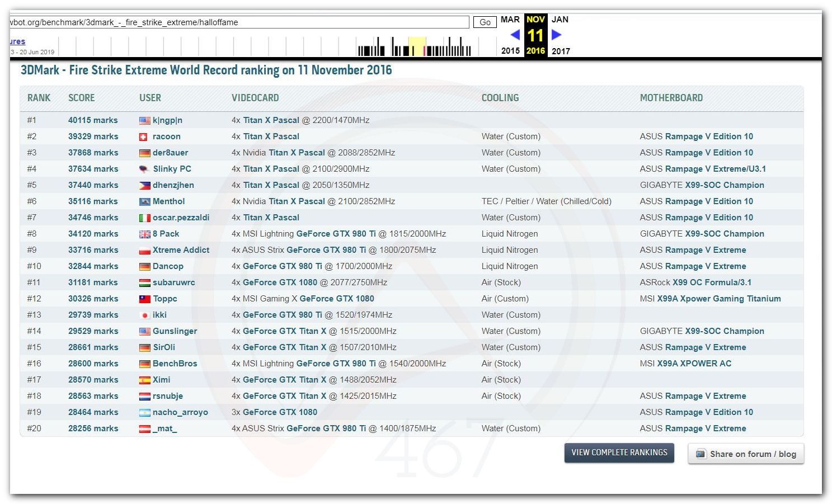Open GeForce GTX 1080 link in rank #11

(280, 282)
